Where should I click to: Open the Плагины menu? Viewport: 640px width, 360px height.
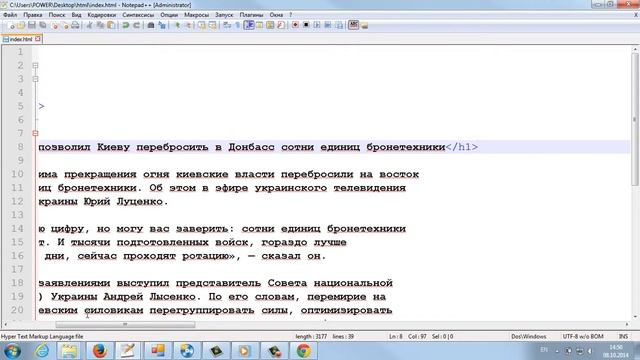coord(251,15)
